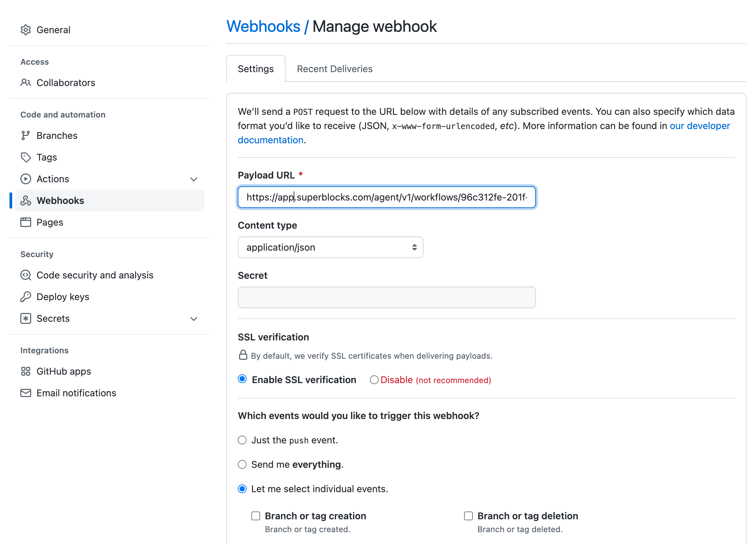756x544 pixels.
Task: Open the Pages settings icon
Action: (x=26, y=223)
